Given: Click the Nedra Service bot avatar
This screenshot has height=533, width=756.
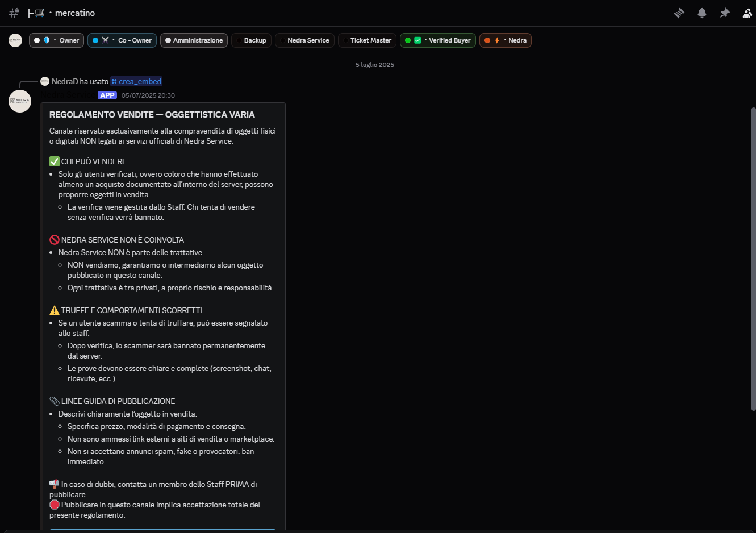Looking at the screenshot, I should (x=20, y=101).
